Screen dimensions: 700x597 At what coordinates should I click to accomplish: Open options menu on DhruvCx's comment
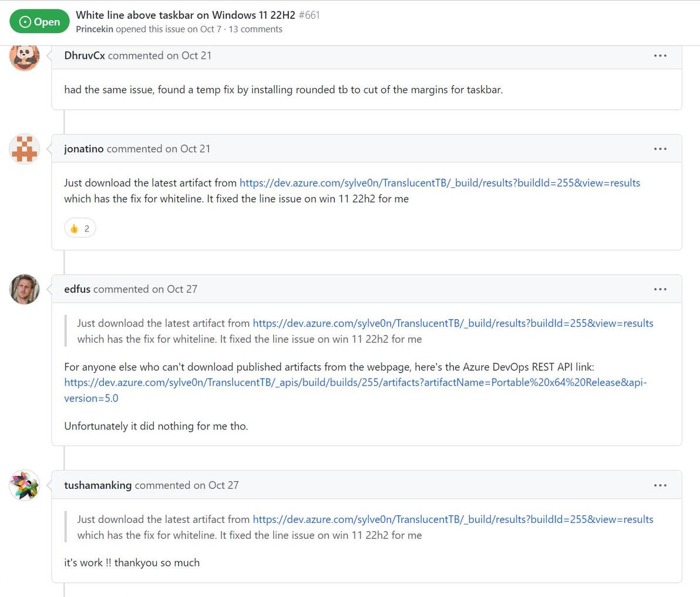tap(660, 56)
